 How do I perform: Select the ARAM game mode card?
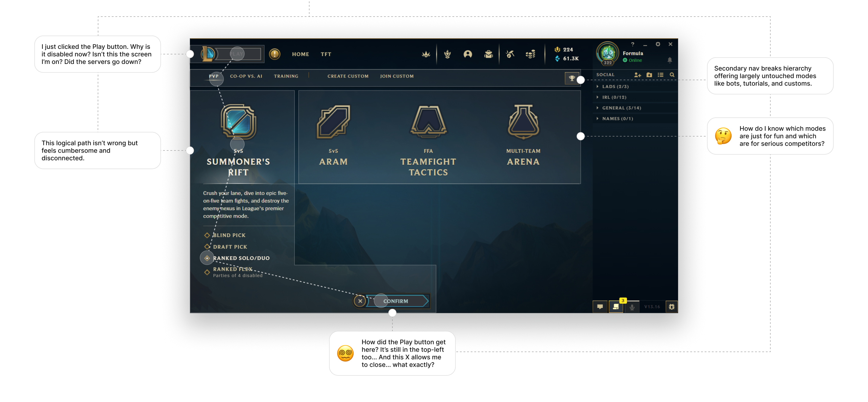pos(333,136)
